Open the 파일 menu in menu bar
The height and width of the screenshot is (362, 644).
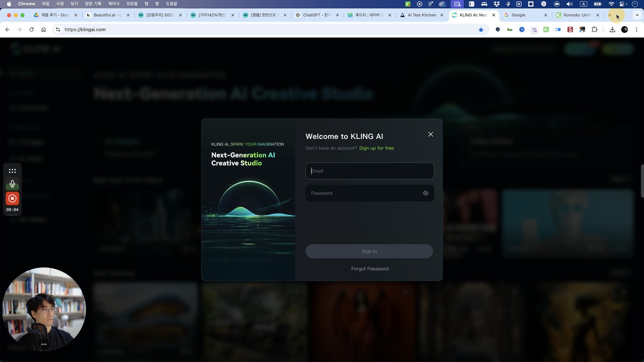tap(45, 4)
